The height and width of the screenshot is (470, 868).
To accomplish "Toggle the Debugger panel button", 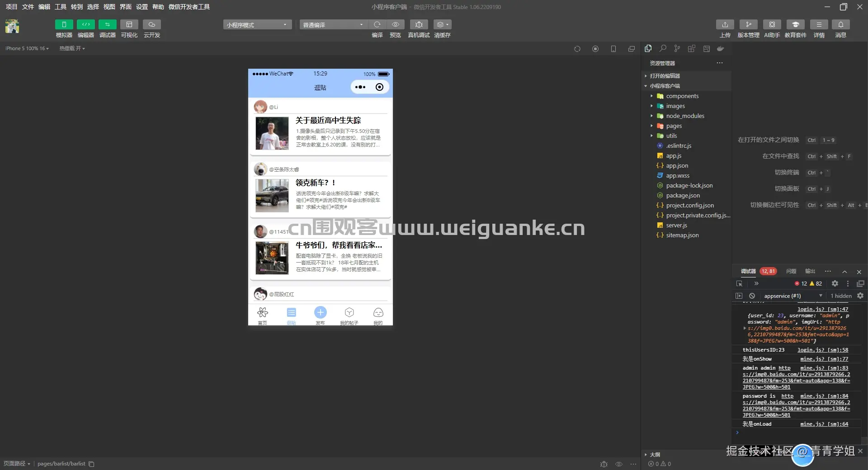I will 107,24.
